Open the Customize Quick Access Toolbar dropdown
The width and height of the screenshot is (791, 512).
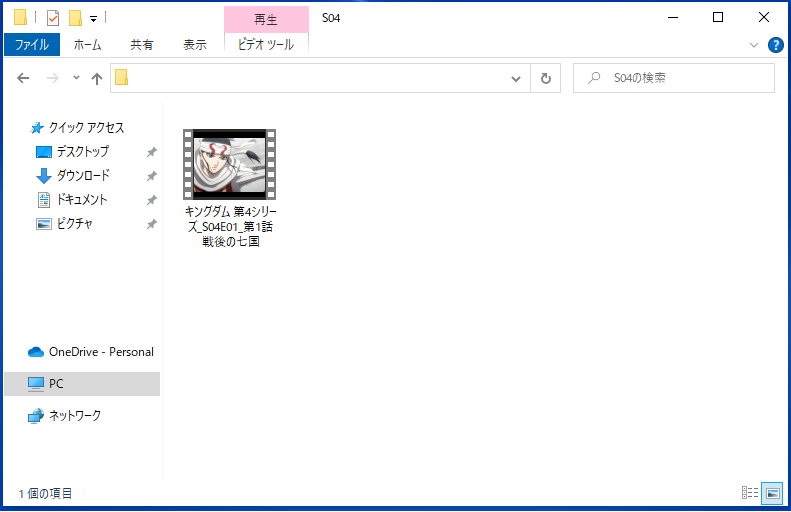[93, 19]
